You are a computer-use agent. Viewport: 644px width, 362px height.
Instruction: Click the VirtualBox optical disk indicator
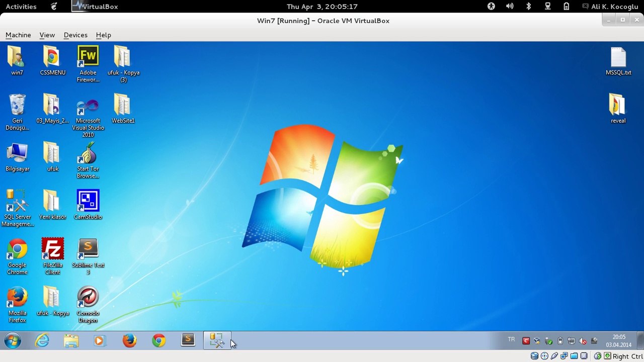point(544,356)
